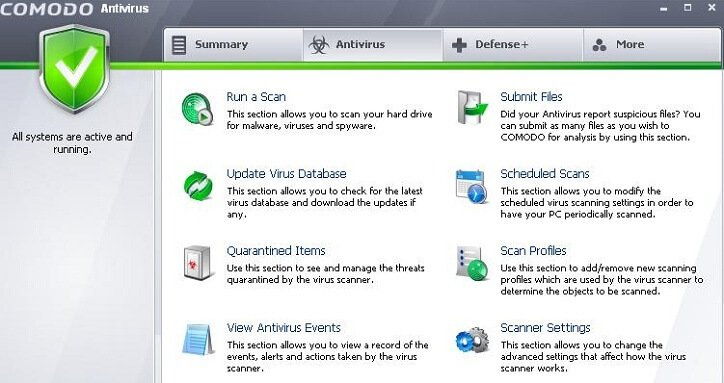Click the Update Virus Database green arrows icon
The width and height of the screenshot is (724, 383).
click(x=198, y=186)
